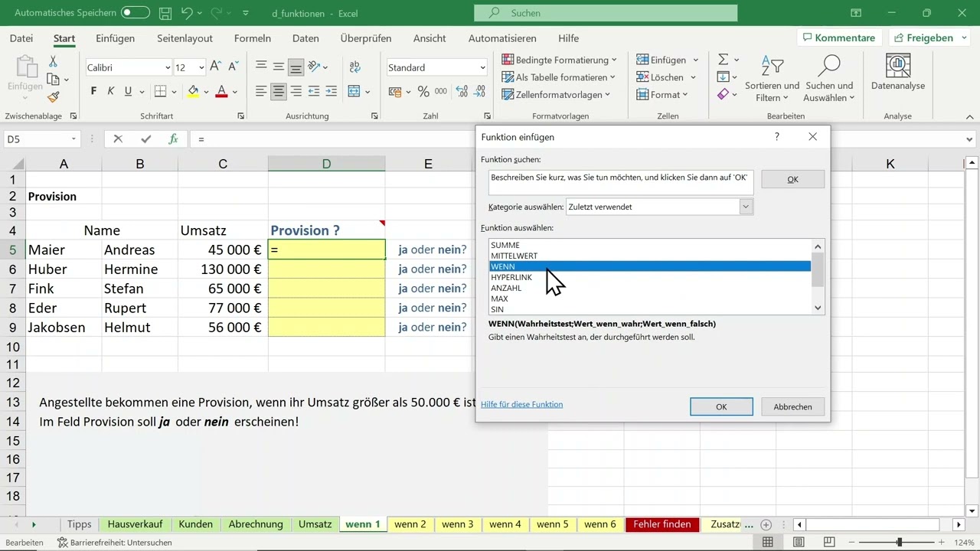Click Abbrechen in the dialog
The height and width of the screenshot is (551, 980).
(792, 406)
